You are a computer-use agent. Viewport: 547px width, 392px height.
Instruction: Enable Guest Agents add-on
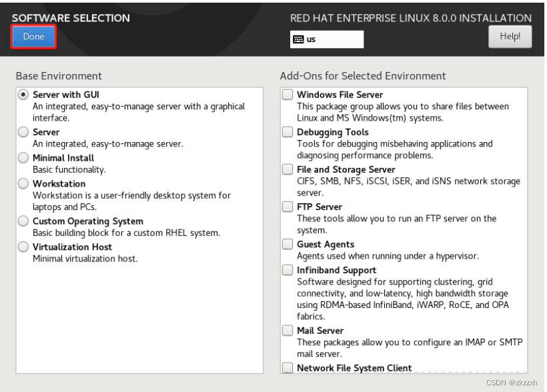[288, 244]
